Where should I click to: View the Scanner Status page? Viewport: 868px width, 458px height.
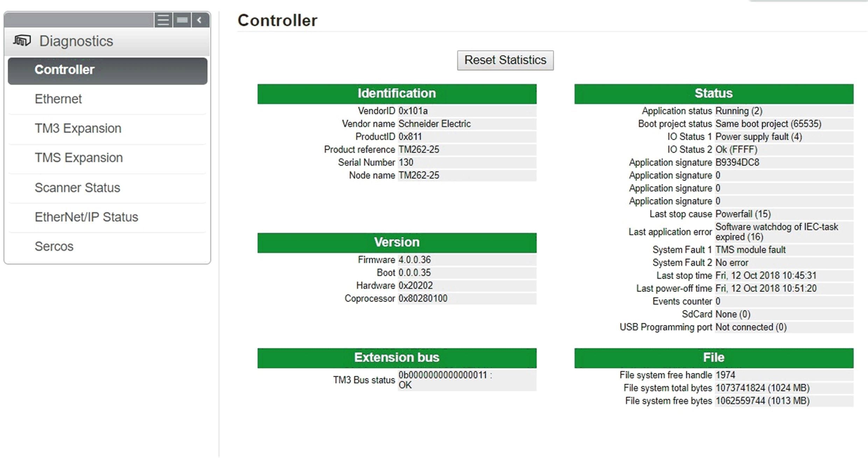[77, 188]
